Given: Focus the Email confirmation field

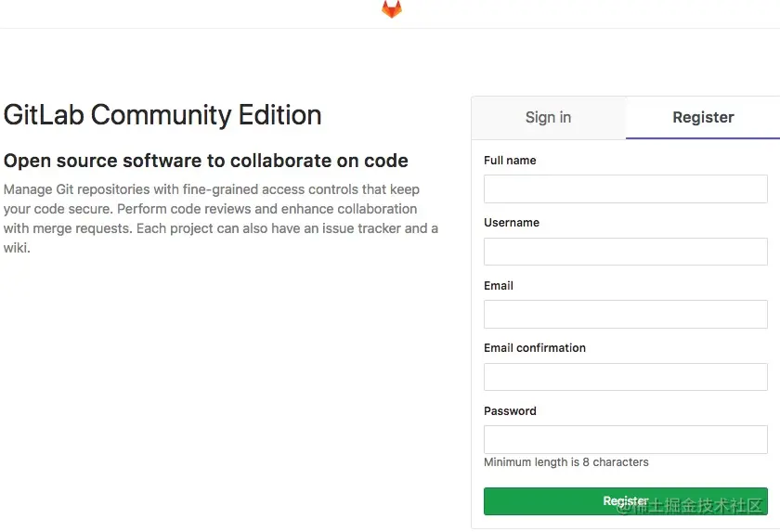Looking at the screenshot, I should (x=625, y=377).
